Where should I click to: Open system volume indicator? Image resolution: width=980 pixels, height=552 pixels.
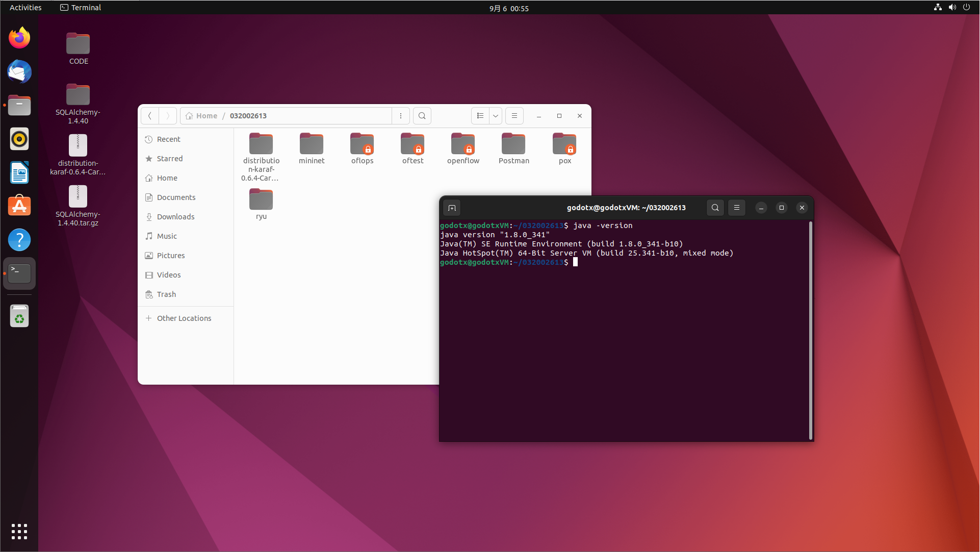pyautogui.click(x=952, y=8)
